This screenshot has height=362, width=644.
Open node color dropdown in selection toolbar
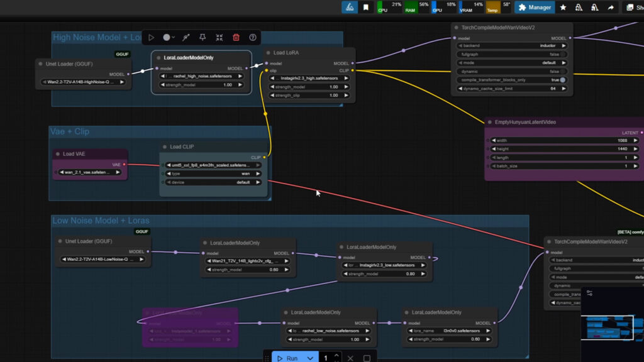pos(169,38)
